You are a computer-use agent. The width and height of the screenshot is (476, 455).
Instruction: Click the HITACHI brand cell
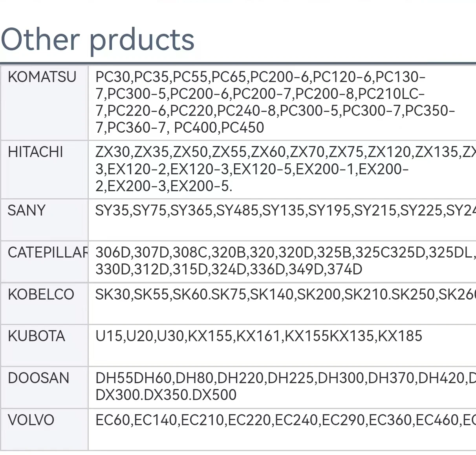point(35,152)
